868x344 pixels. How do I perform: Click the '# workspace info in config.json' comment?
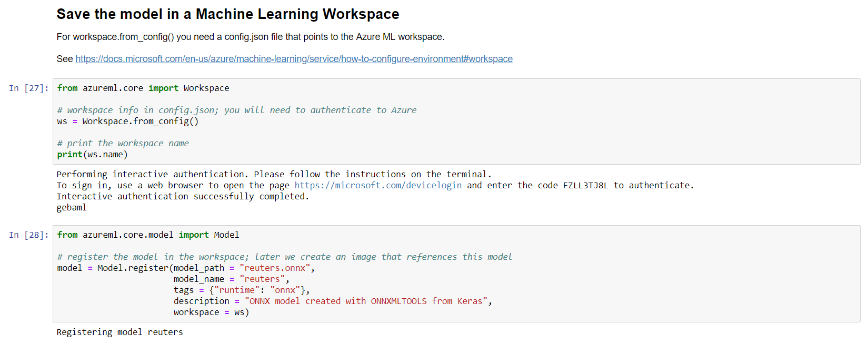(x=236, y=110)
